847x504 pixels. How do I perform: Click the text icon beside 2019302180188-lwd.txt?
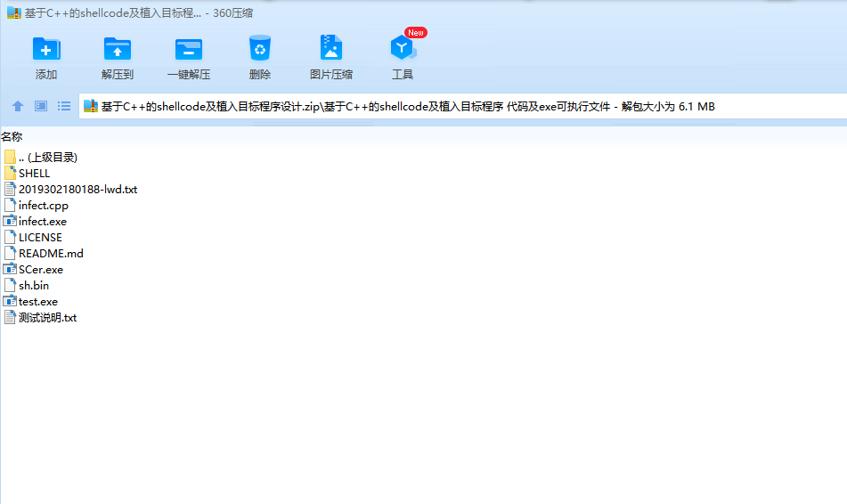coord(10,189)
